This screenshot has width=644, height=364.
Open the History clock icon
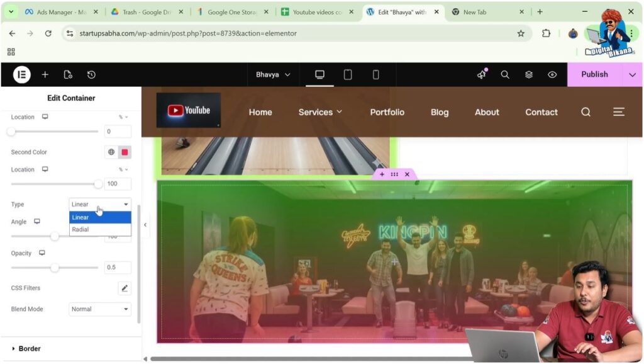click(91, 74)
